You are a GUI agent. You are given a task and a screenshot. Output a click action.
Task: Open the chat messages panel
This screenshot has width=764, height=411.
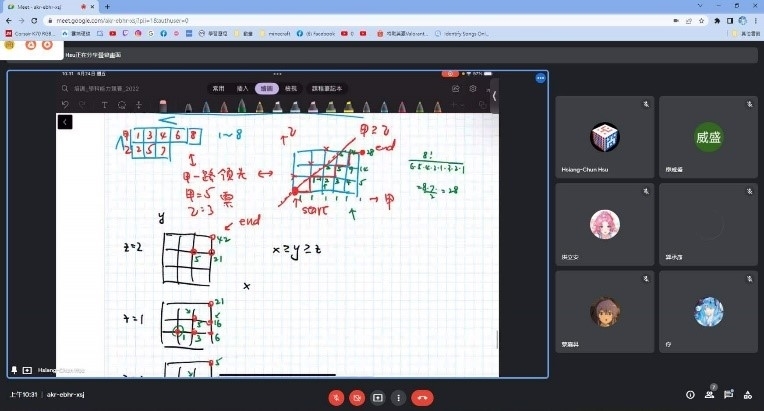730,394
